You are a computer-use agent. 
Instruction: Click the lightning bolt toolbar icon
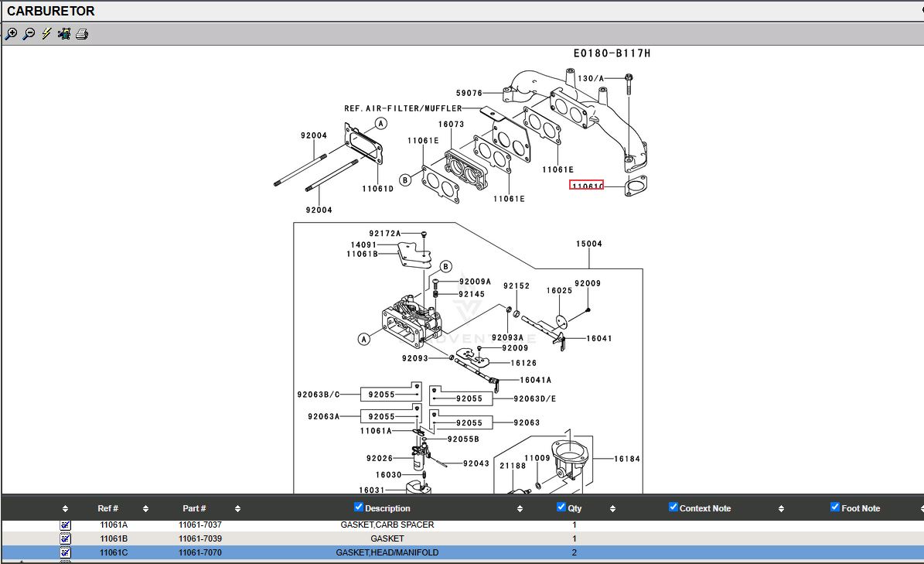coord(46,34)
